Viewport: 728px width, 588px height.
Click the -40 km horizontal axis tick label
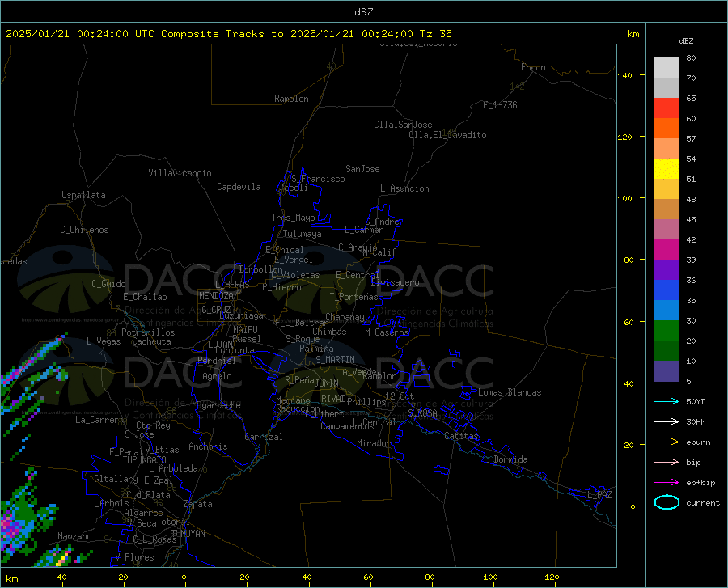pos(59,577)
